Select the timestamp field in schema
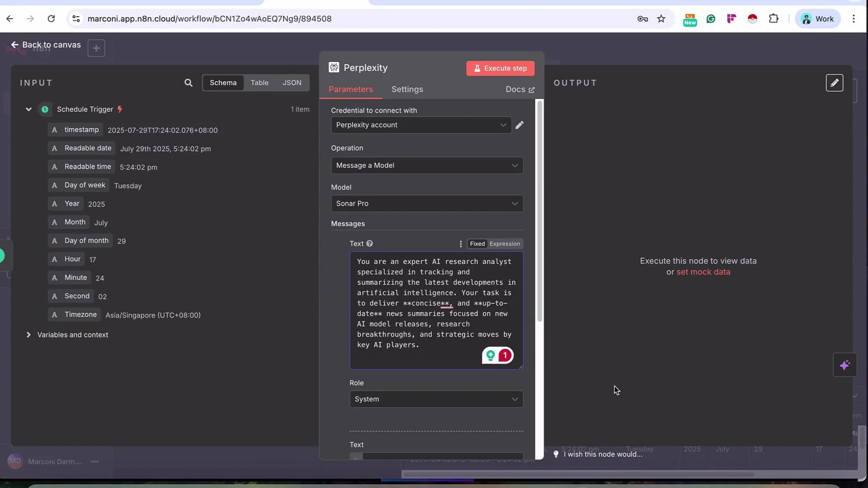868x488 pixels. pos(75,130)
